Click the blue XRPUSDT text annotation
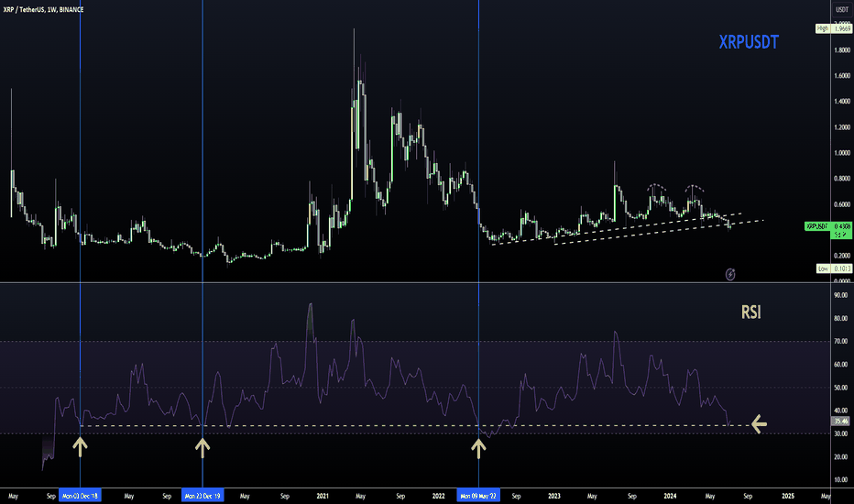 click(749, 42)
